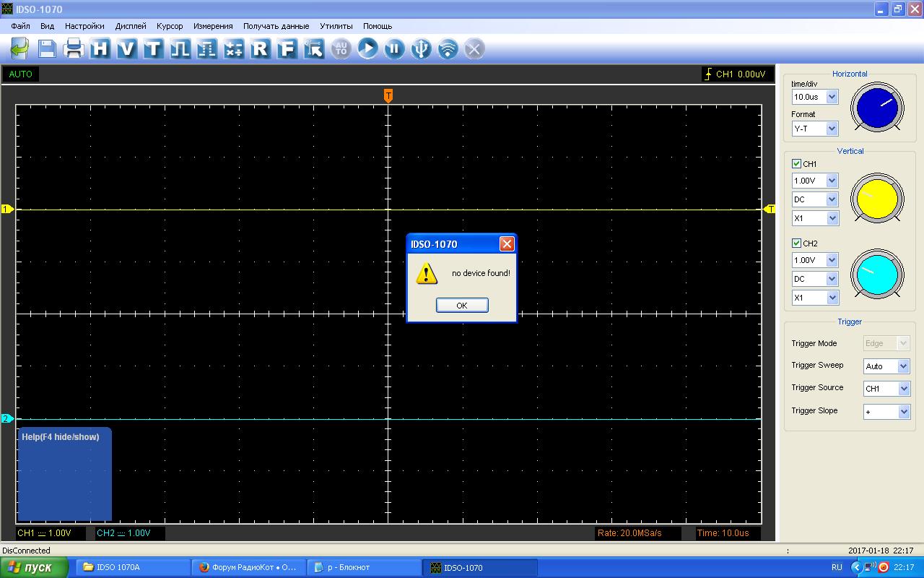Image resolution: width=924 pixels, height=578 pixels.
Task: Click the AUTO setup toolbar icon
Action: (341, 48)
